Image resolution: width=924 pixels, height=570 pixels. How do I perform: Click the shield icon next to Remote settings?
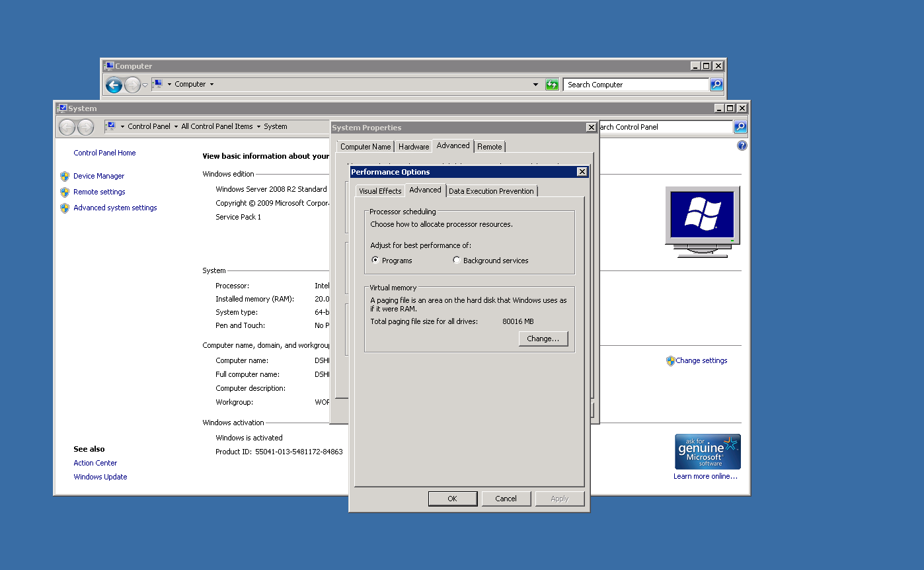[x=65, y=192]
